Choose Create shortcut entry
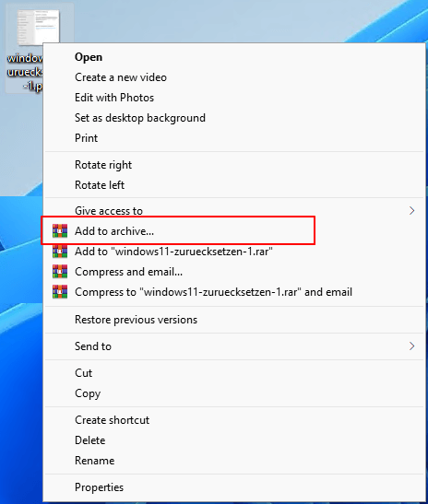 [x=112, y=420]
